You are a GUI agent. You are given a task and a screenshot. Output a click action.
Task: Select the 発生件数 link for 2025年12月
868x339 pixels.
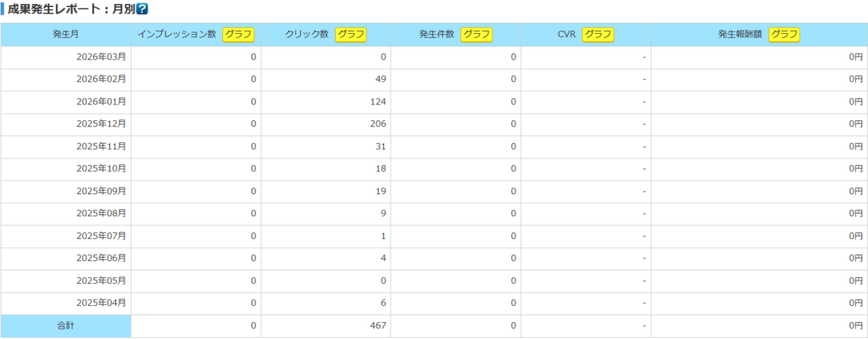(x=514, y=124)
